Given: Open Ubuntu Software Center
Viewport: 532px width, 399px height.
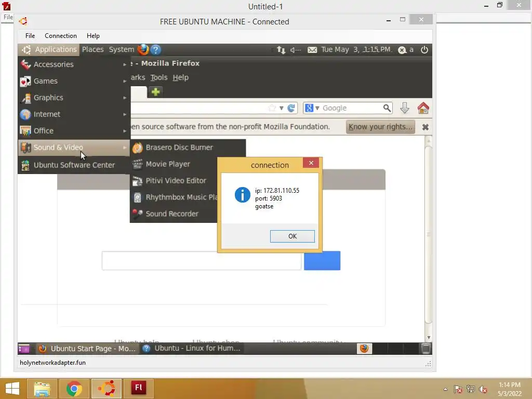Looking at the screenshot, I should pyautogui.click(x=74, y=165).
